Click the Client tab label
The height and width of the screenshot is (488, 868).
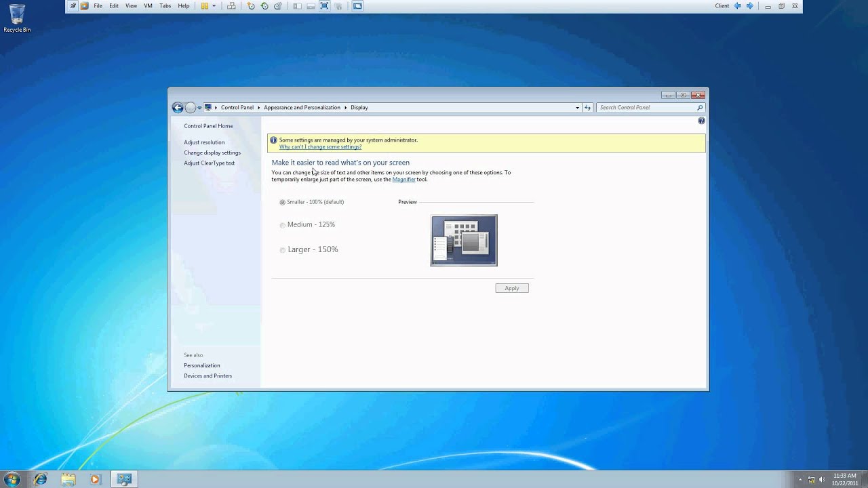[722, 5]
